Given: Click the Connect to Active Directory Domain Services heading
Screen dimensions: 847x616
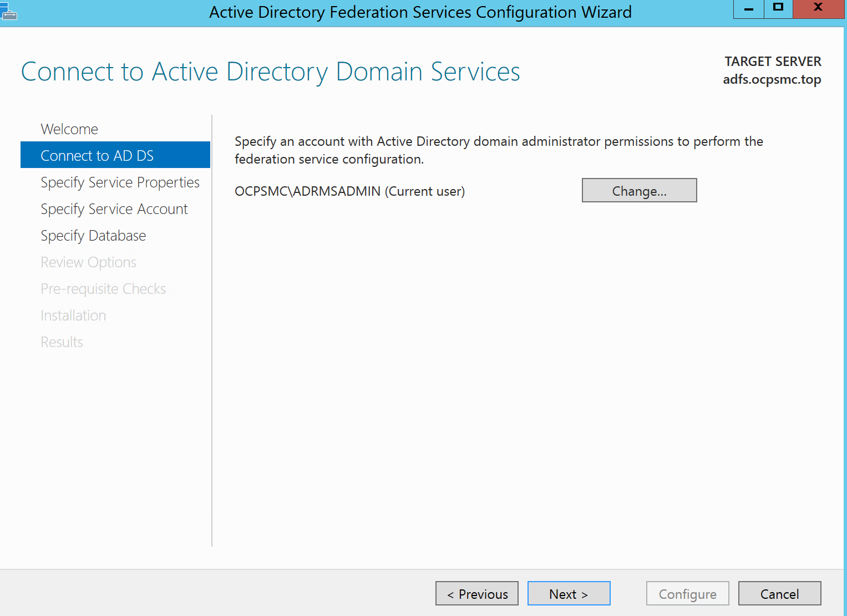Looking at the screenshot, I should [271, 72].
